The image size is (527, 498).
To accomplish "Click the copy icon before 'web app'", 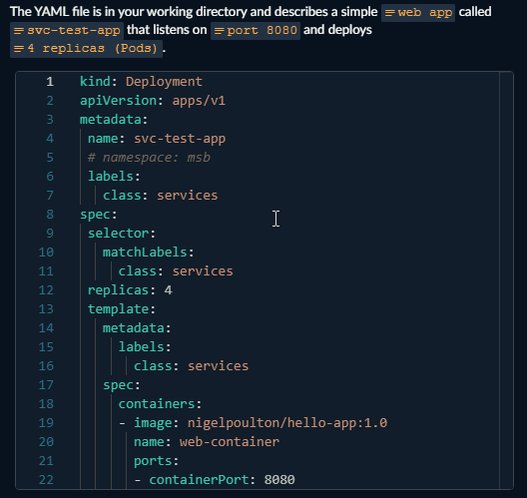I will (390, 13).
